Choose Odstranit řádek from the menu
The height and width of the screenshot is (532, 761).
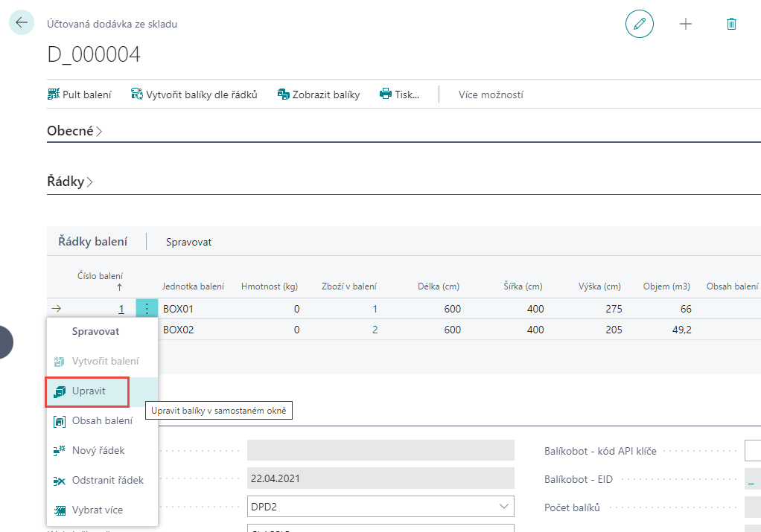(107, 481)
